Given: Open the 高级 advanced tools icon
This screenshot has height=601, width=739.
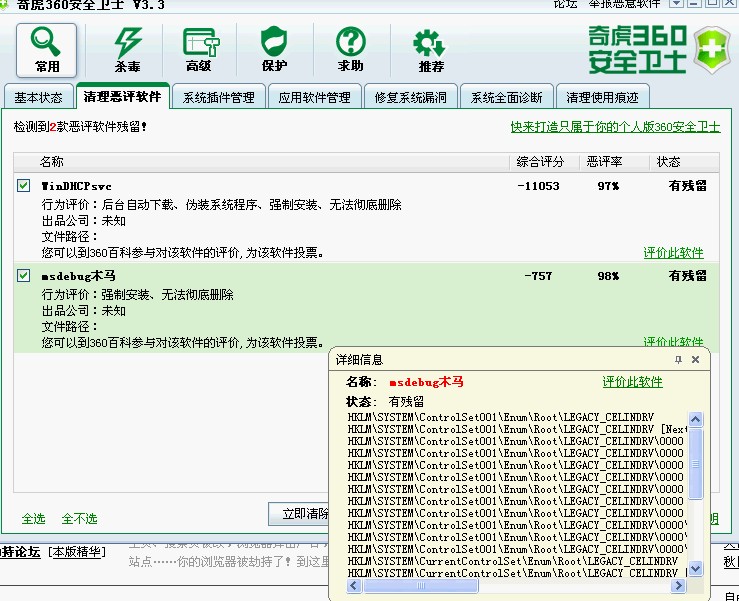Looking at the screenshot, I should click(199, 48).
